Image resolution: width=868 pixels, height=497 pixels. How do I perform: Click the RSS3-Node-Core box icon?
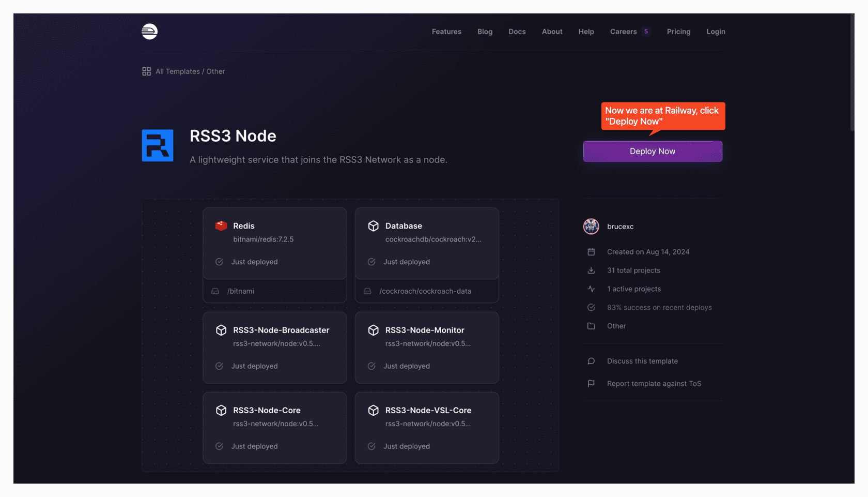click(221, 410)
